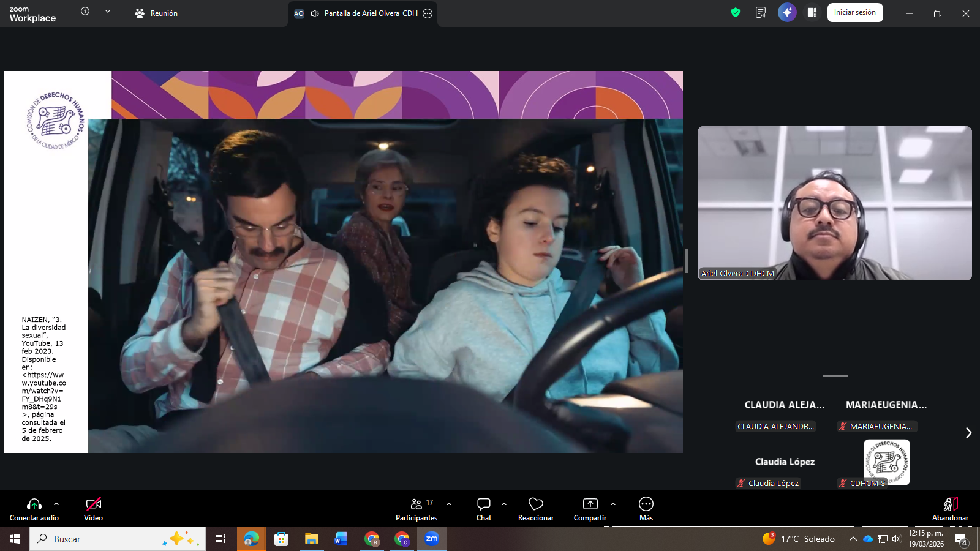
Task: Open the Más options menu
Action: pos(646,509)
